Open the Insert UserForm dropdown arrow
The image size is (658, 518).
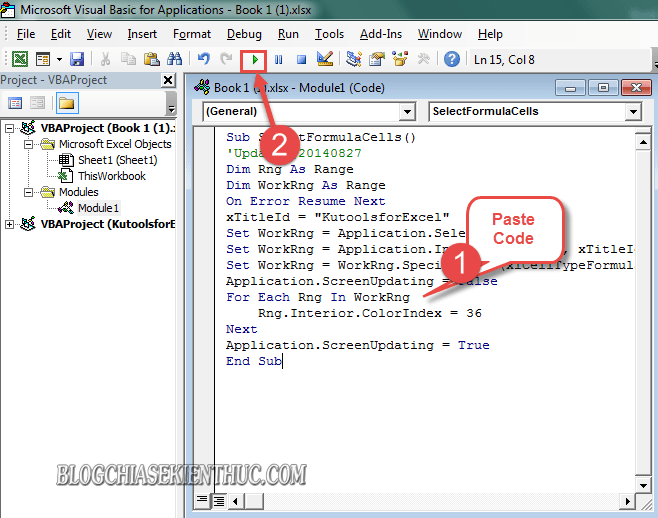pyautogui.click(x=59, y=59)
